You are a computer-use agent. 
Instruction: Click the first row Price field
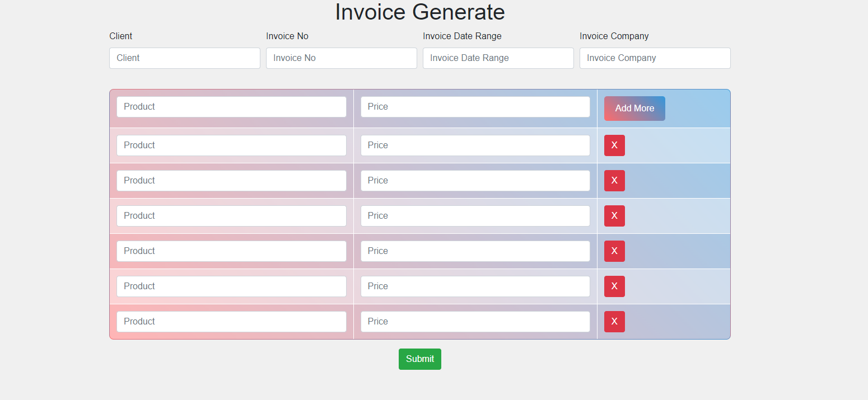click(x=475, y=107)
